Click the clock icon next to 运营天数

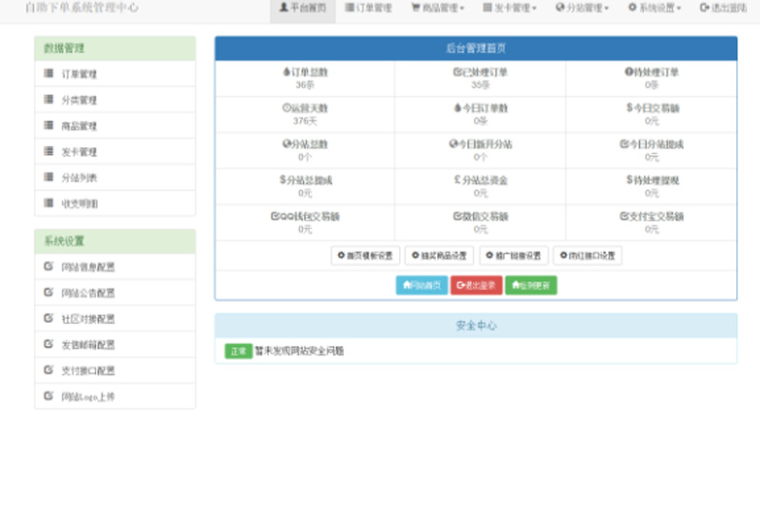tap(287, 108)
